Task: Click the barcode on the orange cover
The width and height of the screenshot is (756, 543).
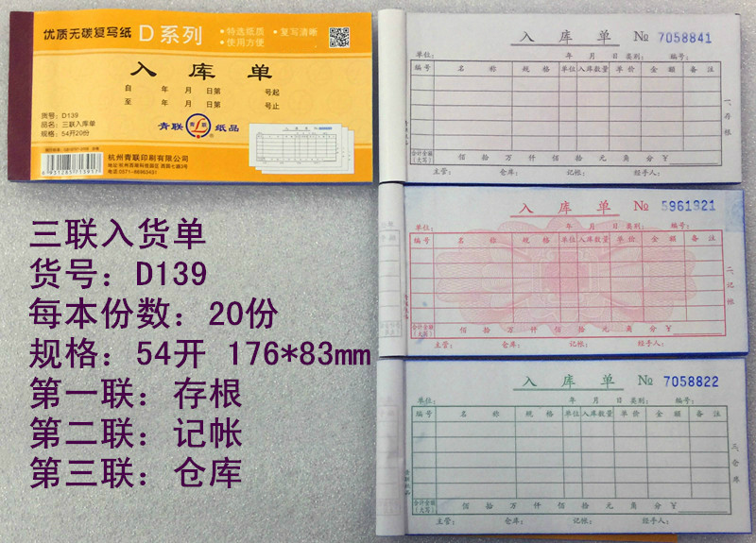Action: coord(72,164)
